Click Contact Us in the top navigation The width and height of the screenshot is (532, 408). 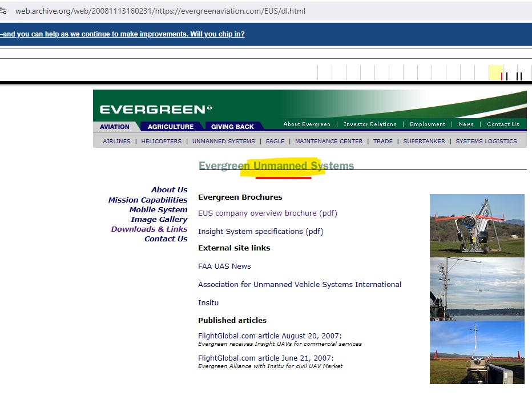pos(503,124)
